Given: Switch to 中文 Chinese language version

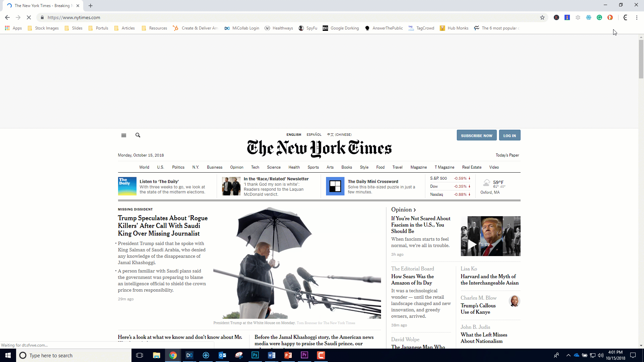Looking at the screenshot, I should coord(339,134).
